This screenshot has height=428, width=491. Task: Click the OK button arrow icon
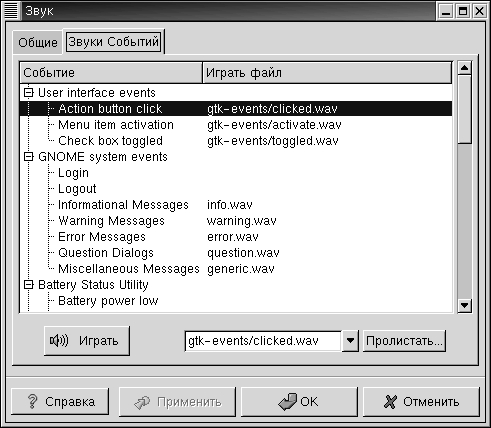(287, 401)
